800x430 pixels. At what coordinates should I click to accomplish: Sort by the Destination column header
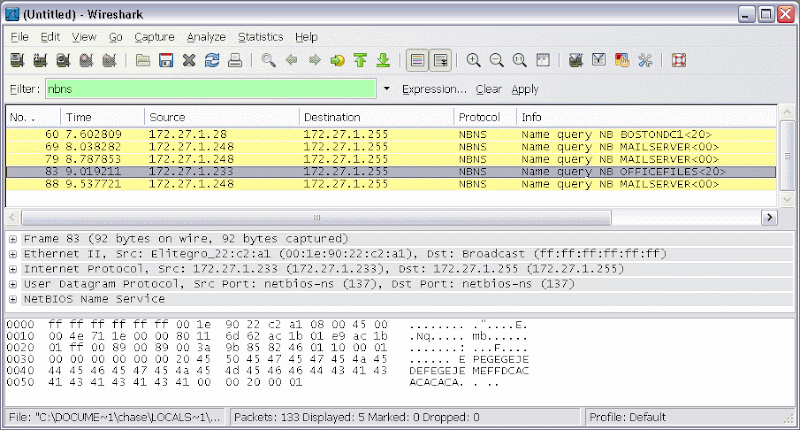tap(377, 117)
